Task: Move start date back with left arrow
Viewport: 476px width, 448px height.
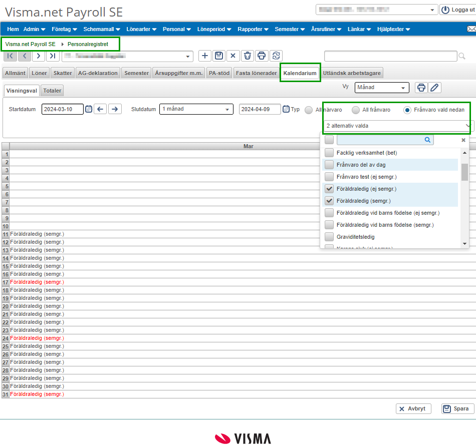Action: [x=100, y=109]
